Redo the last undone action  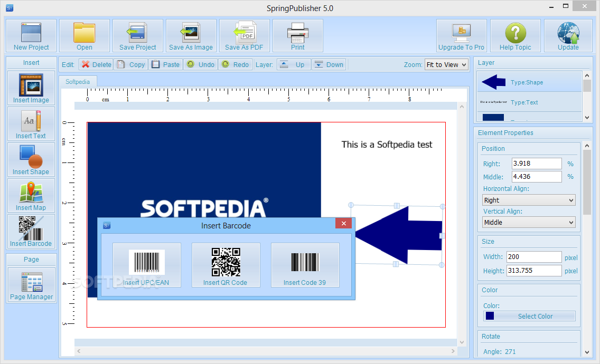coord(235,64)
